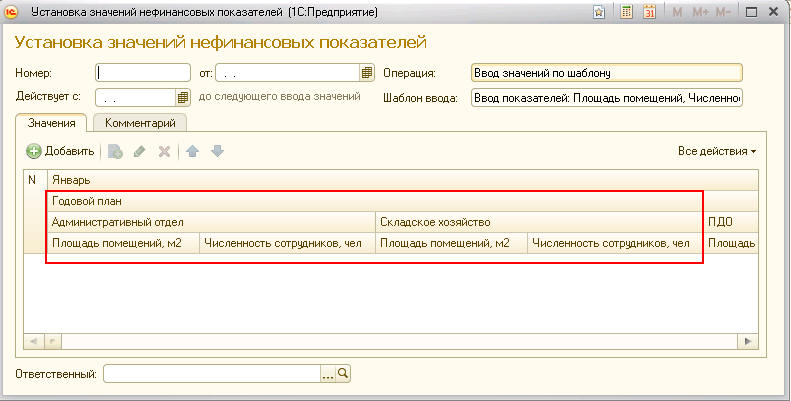Click the Складское хозяйство header
Viewport: 791px width, 401px height.
tap(539, 222)
